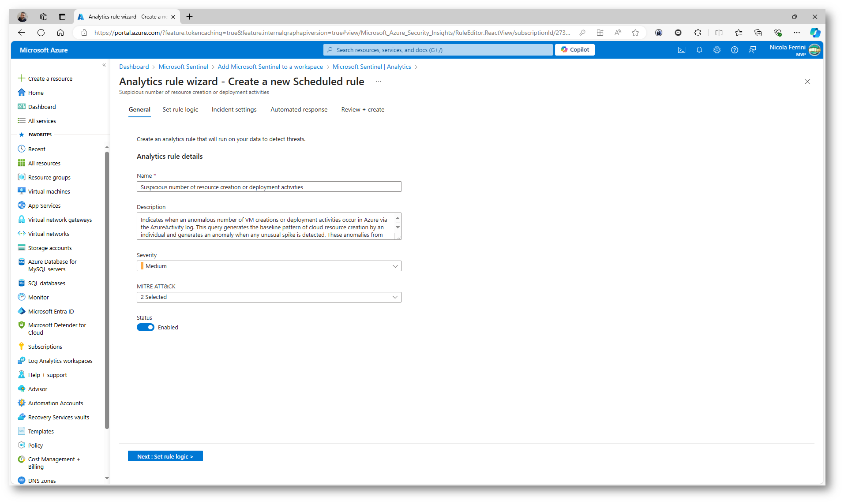This screenshot has height=504, width=844.
Task: Collapse the left navigation with chevron icon
Action: tap(104, 65)
